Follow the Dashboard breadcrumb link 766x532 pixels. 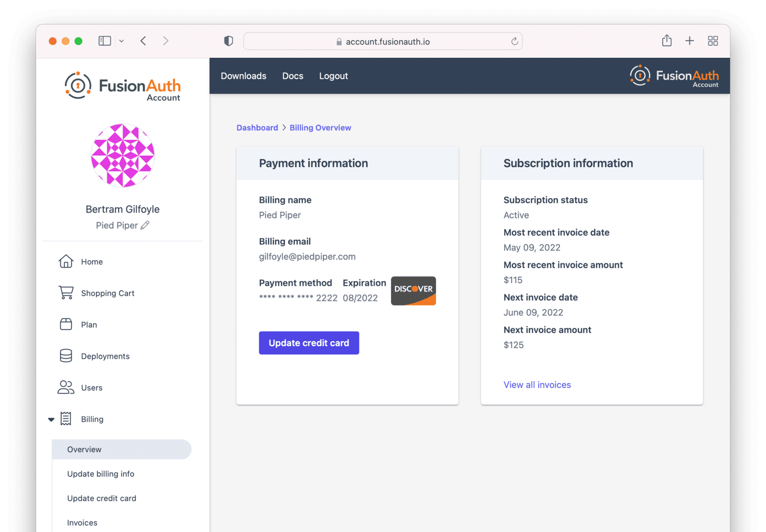257,128
